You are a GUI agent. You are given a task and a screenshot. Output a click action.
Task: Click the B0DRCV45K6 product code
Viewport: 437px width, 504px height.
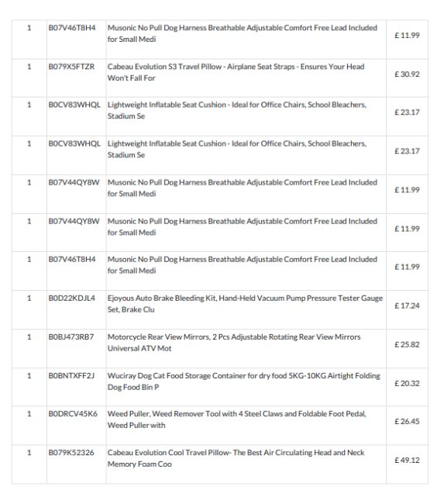[73, 414]
